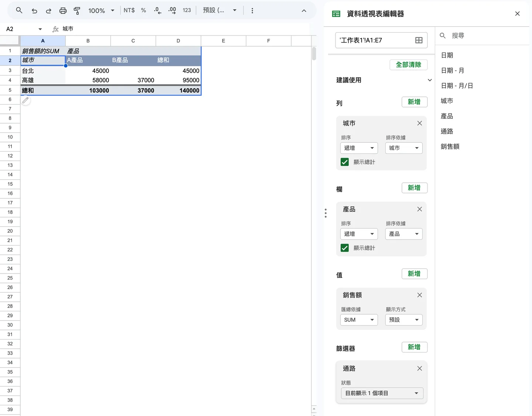Viewport: 532px width, 416px height.
Task: Collapse the toolbar with the up chevron
Action: (x=304, y=11)
